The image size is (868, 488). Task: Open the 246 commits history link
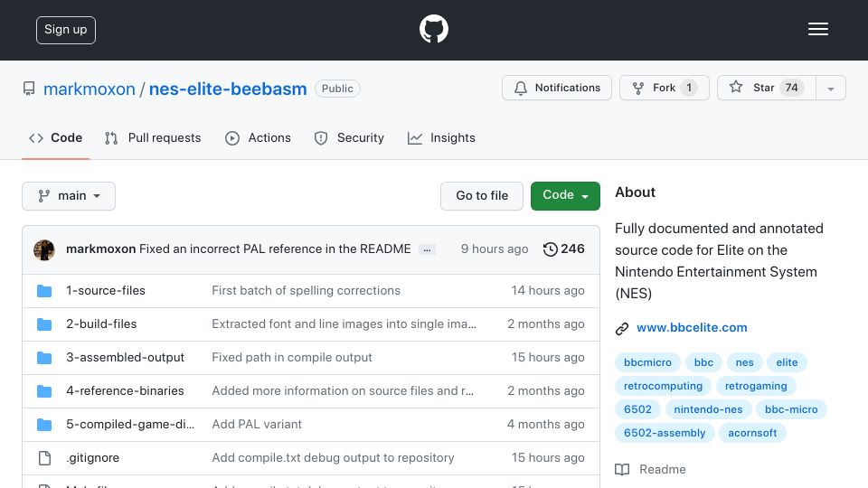[564, 249]
